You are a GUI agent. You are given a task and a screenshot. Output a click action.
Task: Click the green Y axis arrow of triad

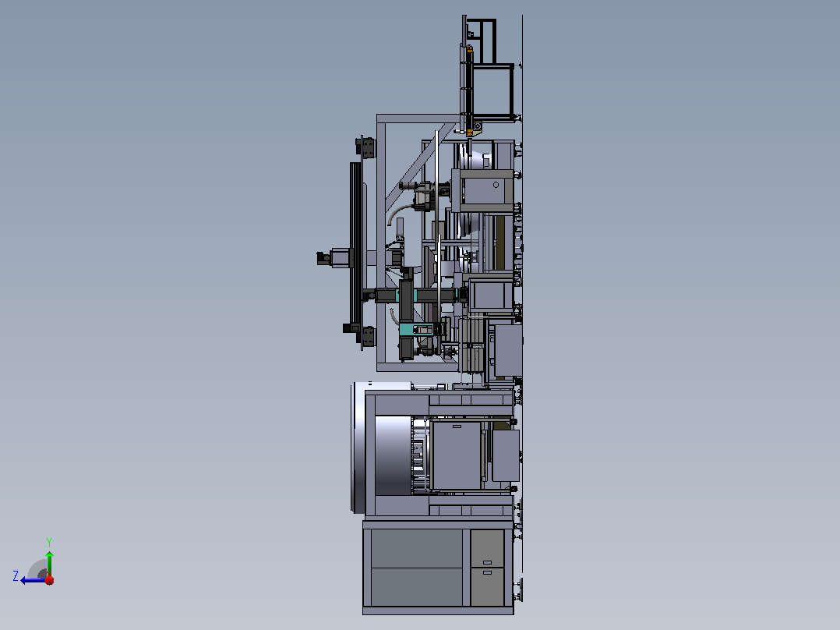pos(49,563)
